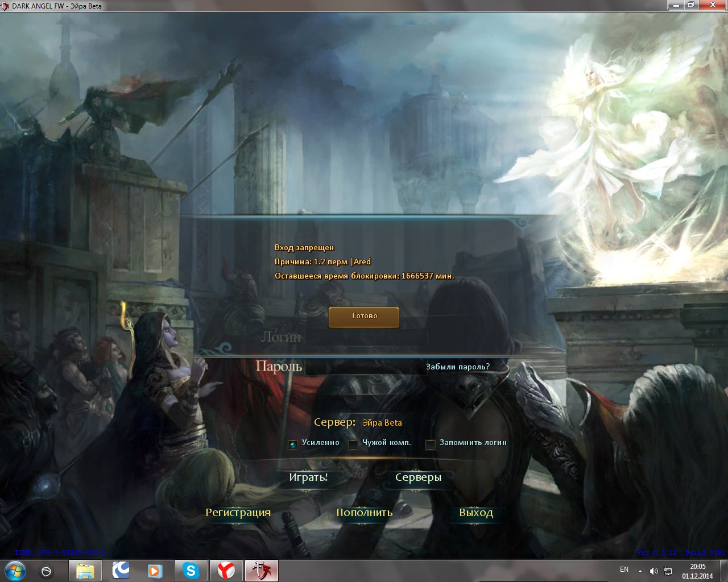Show hidden tray icons arrow

(x=640, y=571)
